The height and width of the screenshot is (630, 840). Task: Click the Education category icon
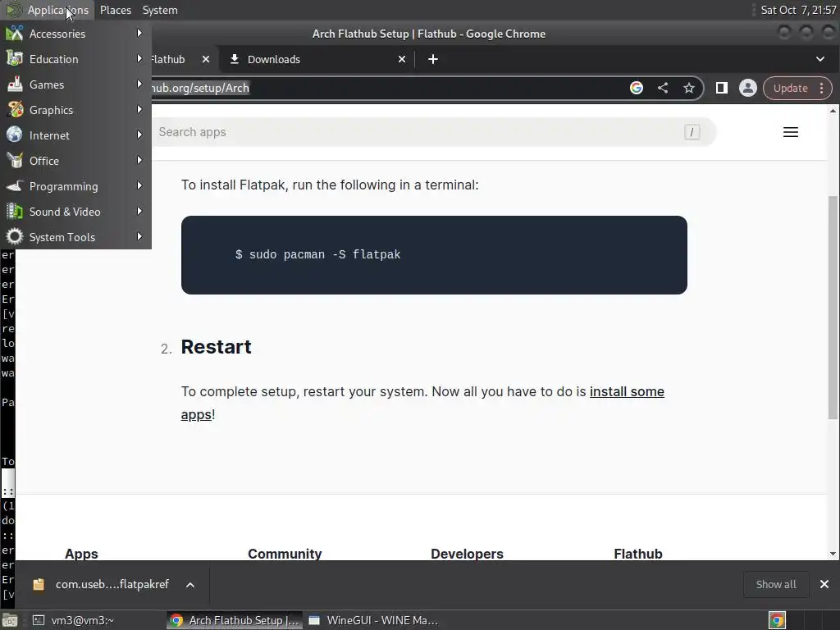point(15,58)
